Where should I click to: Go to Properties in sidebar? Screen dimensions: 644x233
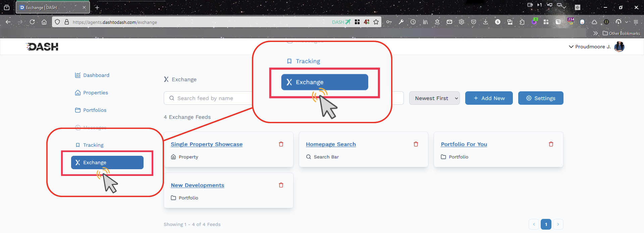point(92,93)
